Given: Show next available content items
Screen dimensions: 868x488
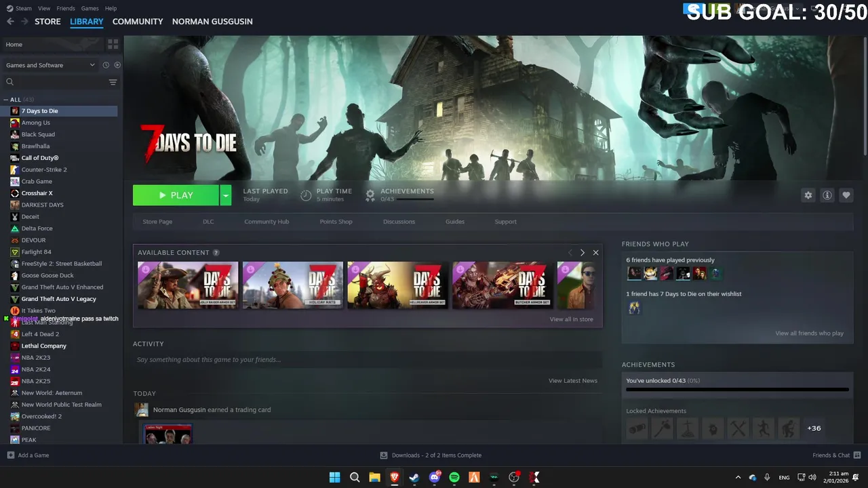Looking at the screenshot, I should click(x=582, y=253).
